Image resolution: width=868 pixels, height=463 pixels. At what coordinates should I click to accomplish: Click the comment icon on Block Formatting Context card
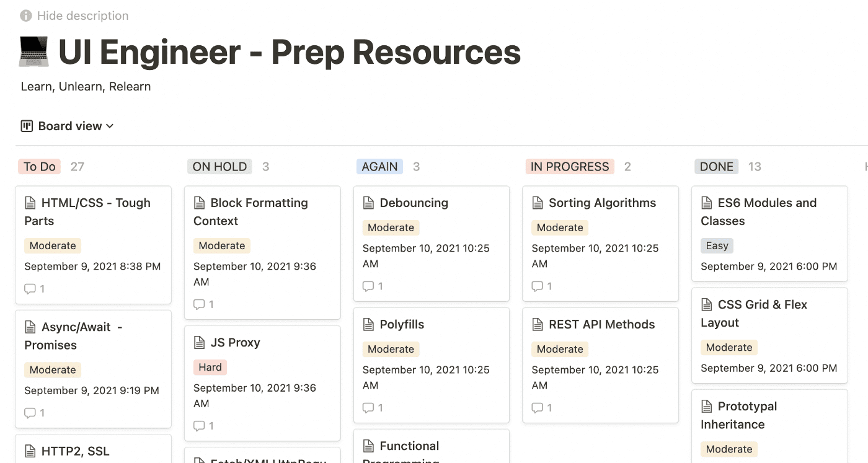pyautogui.click(x=200, y=304)
